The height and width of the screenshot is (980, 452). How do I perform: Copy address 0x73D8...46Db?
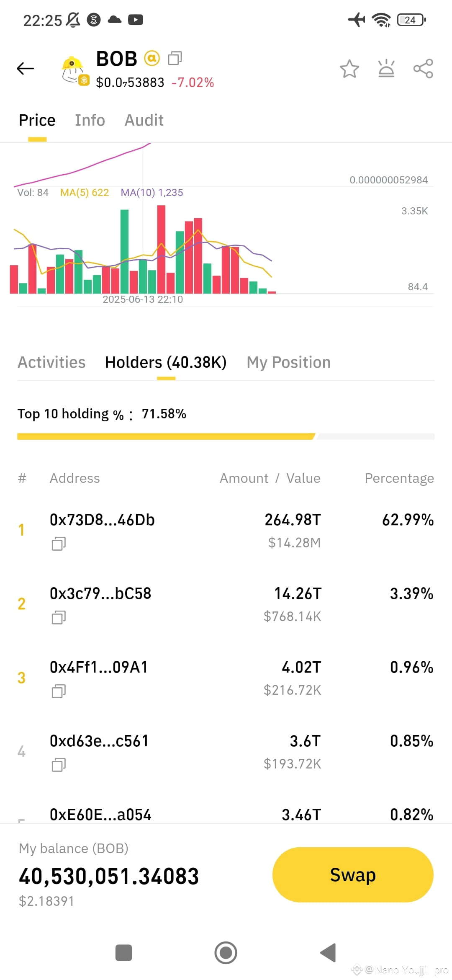(59, 544)
